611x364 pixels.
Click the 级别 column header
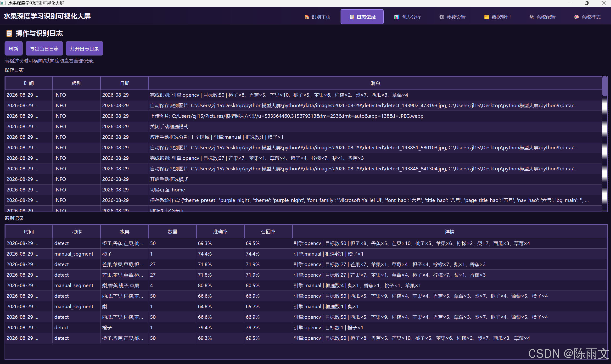[x=77, y=83]
